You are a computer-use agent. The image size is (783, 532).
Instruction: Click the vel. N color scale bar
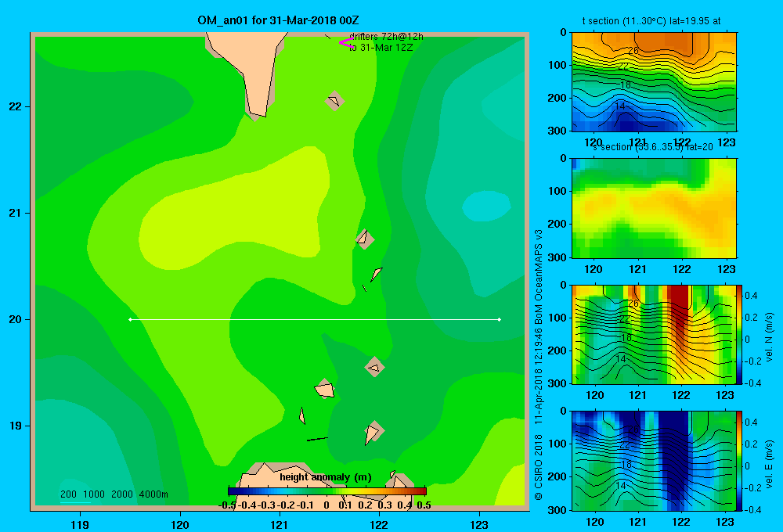point(740,334)
